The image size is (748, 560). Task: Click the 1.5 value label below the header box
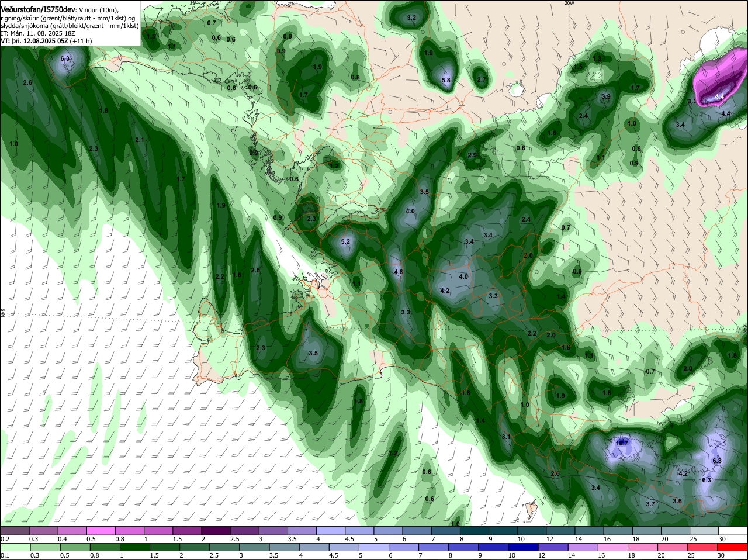[x=151, y=36]
